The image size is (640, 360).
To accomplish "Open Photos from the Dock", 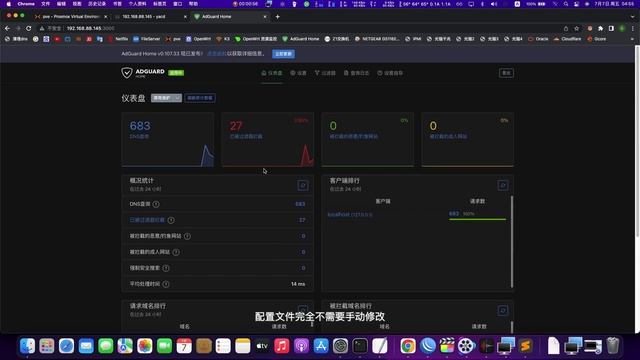I will coord(145,346).
